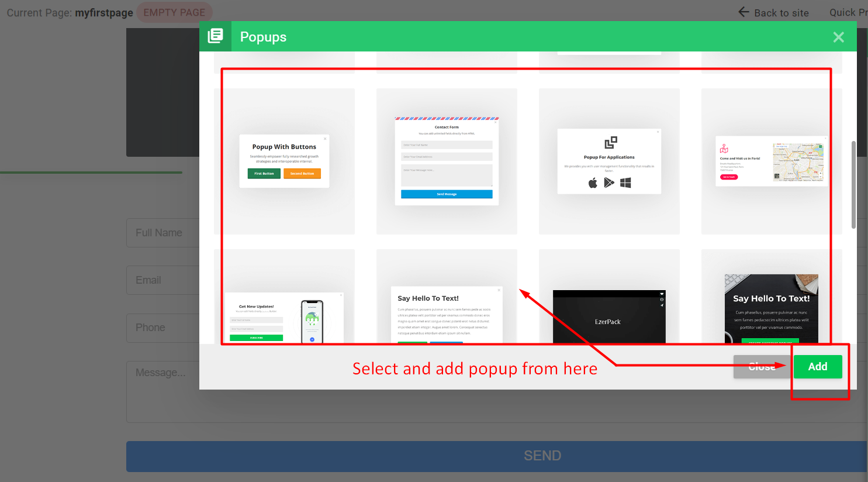Select the Come and Visit us in Paris template
This screenshot has width=868, height=482.
pyautogui.click(x=771, y=161)
